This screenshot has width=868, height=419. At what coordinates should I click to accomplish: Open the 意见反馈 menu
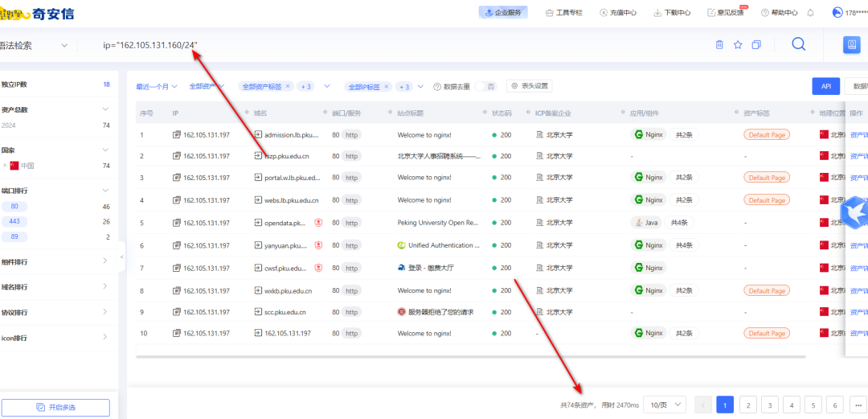(726, 12)
